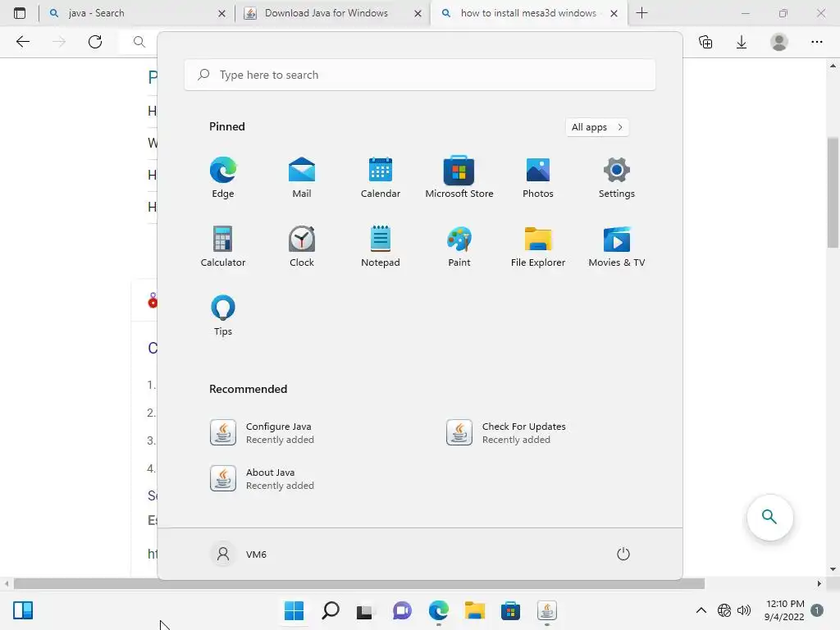Open taskbar Search magnifier
The image size is (840, 630).
[x=330, y=610]
